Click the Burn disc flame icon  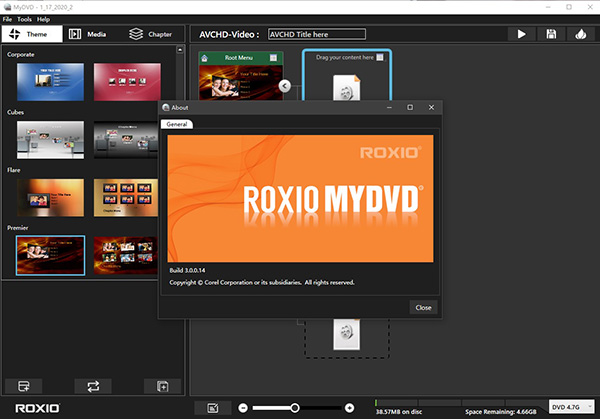pyautogui.click(x=581, y=34)
